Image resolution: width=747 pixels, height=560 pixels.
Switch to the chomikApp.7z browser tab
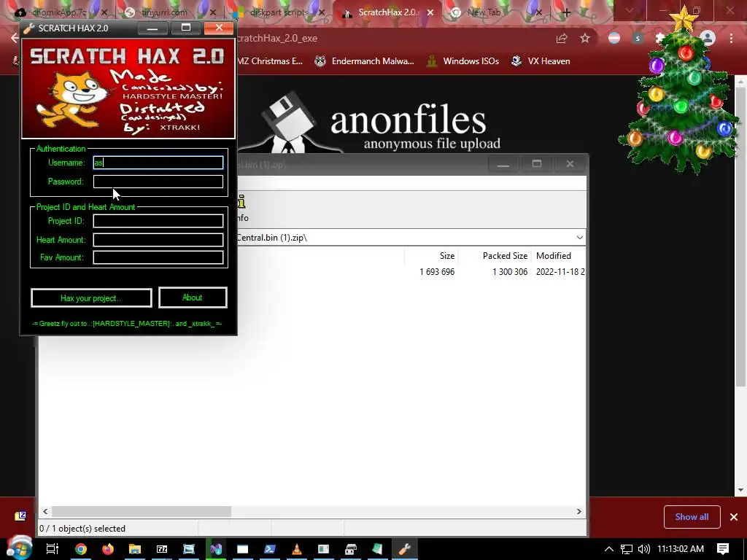[60, 12]
